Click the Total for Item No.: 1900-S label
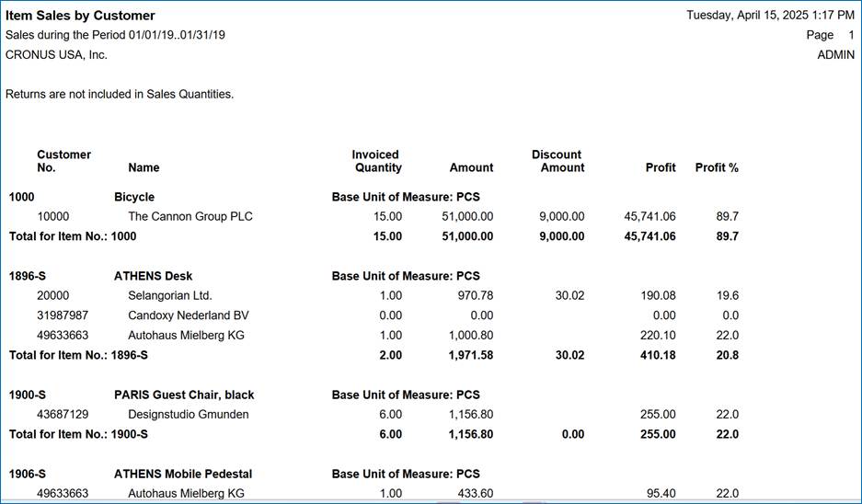862x504 pixels. click(x=78, y=434)
